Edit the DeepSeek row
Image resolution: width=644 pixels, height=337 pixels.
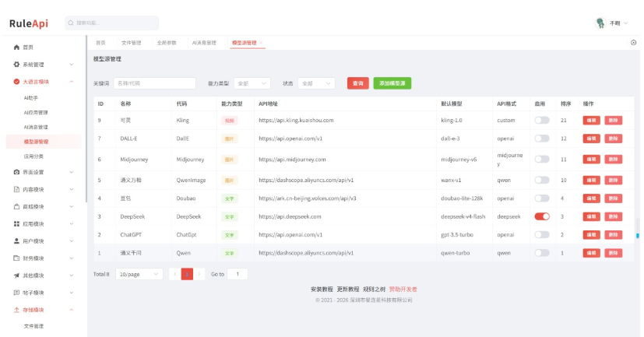pyautogui.click(x=591, y=216)
